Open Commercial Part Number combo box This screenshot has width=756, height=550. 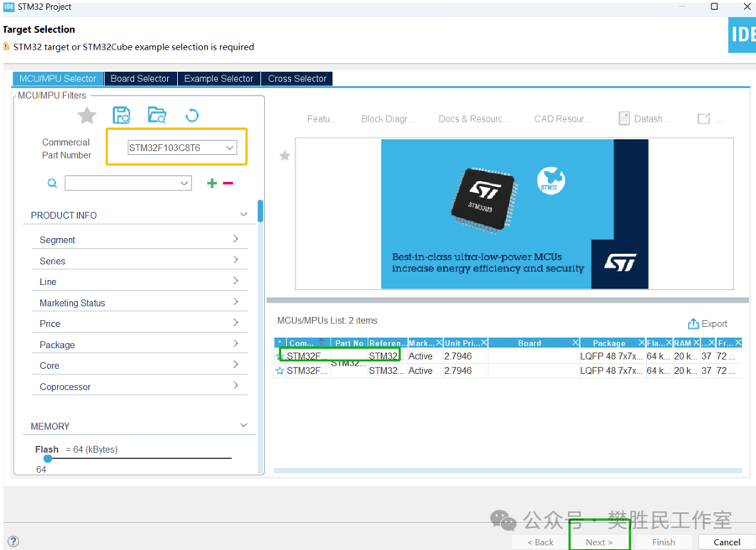point(182,148)
